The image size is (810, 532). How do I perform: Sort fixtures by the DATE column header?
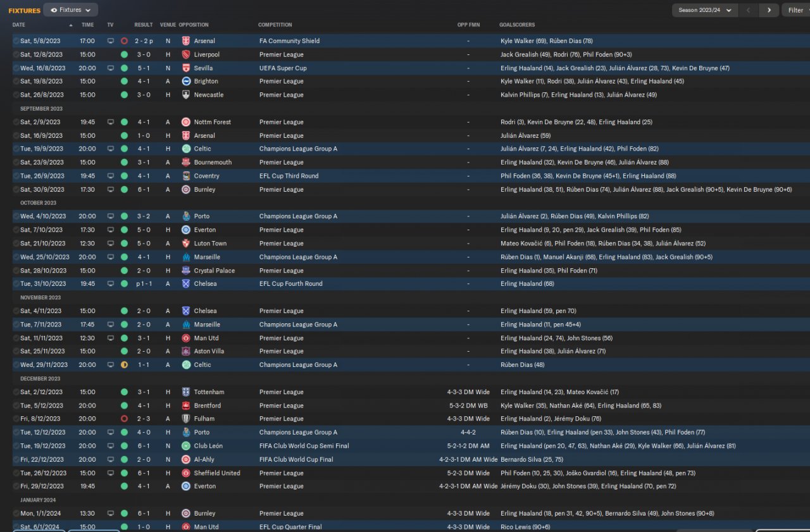coord(19,25)
